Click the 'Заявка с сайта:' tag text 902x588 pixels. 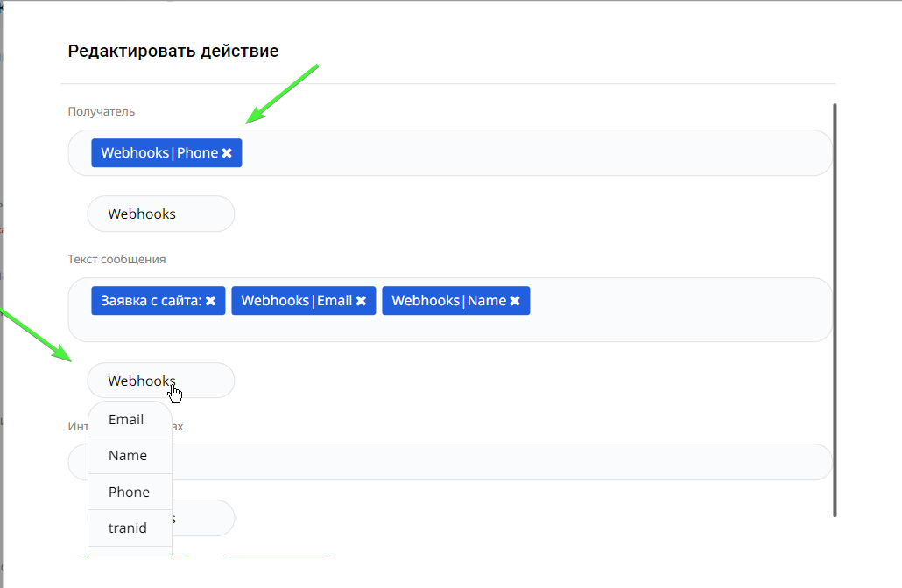151,301
